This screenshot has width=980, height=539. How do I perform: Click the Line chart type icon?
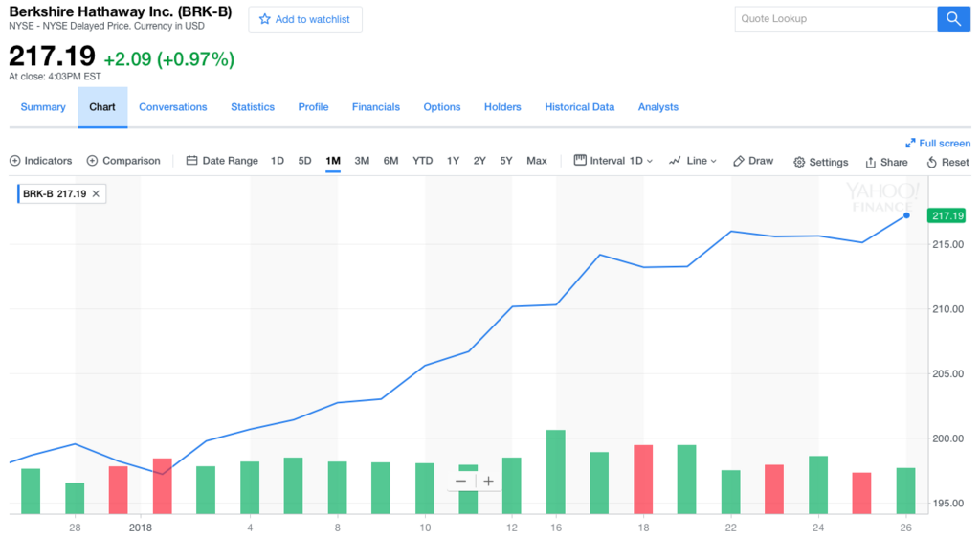click(x=675, y=161)
